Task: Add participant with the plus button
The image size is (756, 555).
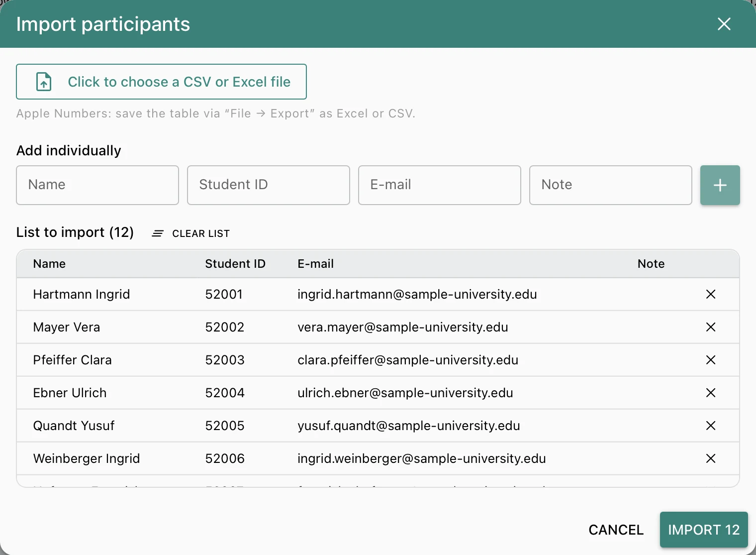Action: click(720, 185)
